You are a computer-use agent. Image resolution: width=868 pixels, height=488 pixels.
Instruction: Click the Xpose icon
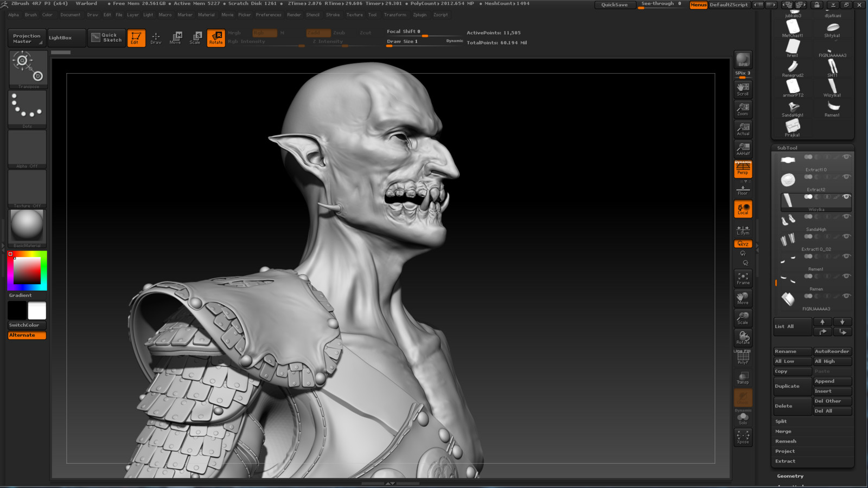[743, 437]
